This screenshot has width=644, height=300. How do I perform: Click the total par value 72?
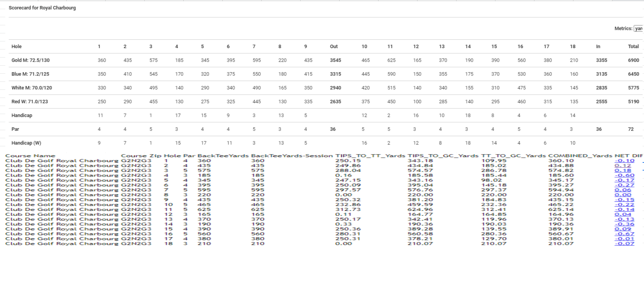(x=631, y=129)
